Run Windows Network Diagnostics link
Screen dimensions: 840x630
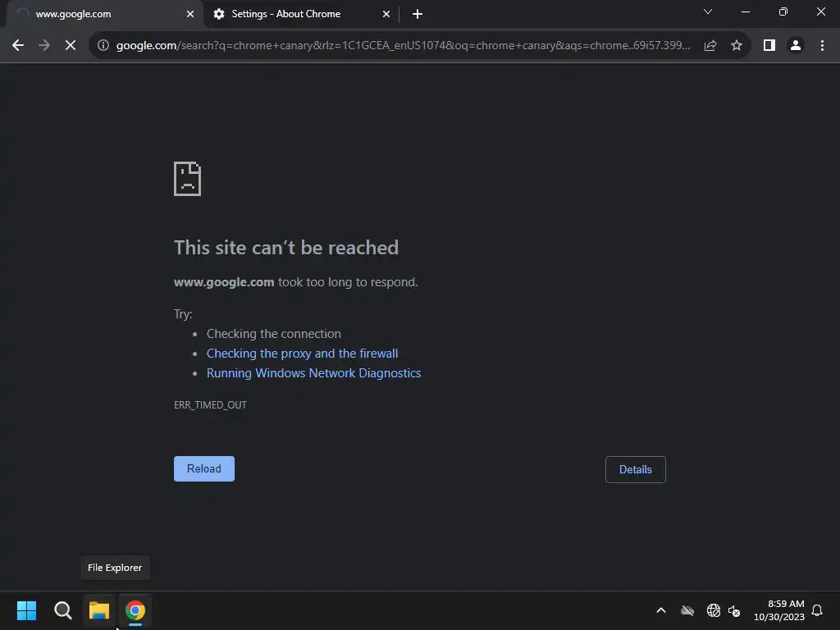click(x=314, y=373)
